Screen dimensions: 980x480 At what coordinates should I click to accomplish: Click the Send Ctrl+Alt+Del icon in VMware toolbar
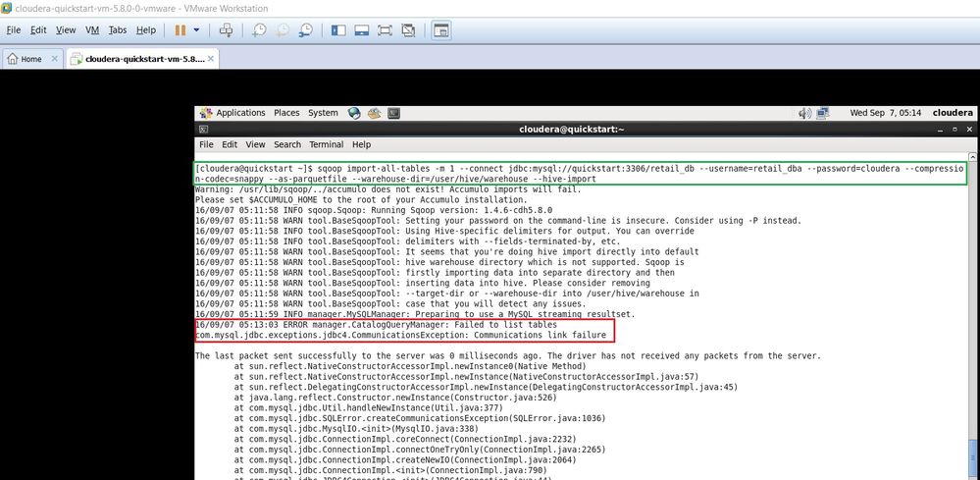pyautogui.click(x=227, y=30)
